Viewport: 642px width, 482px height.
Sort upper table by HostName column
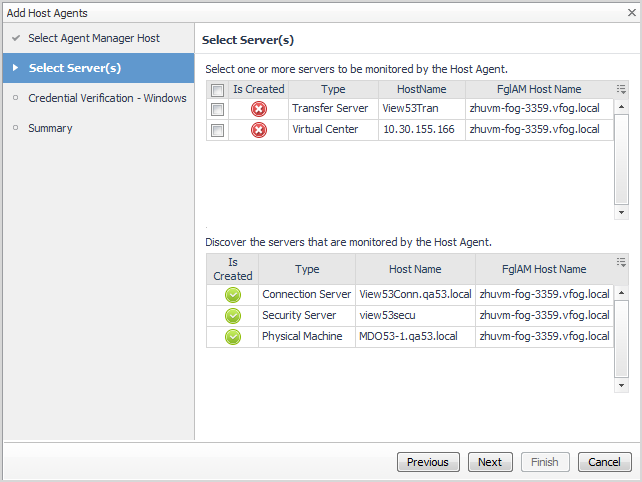(421, 90)
